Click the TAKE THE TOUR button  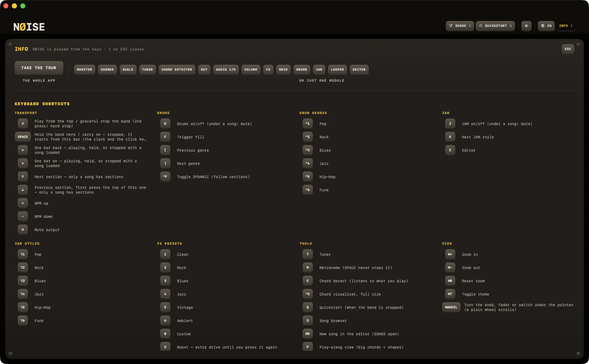[39, 68]
